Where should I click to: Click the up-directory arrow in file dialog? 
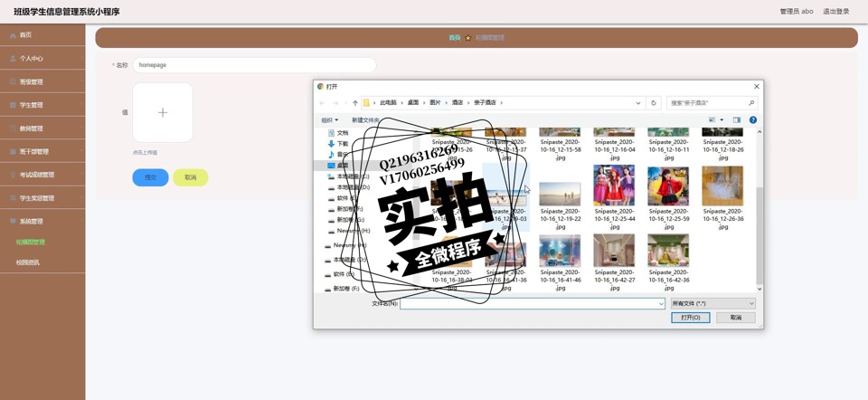point(355,103)
